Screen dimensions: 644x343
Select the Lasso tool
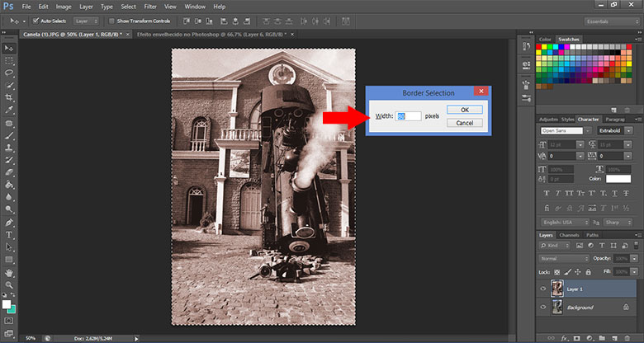point(8,73)
